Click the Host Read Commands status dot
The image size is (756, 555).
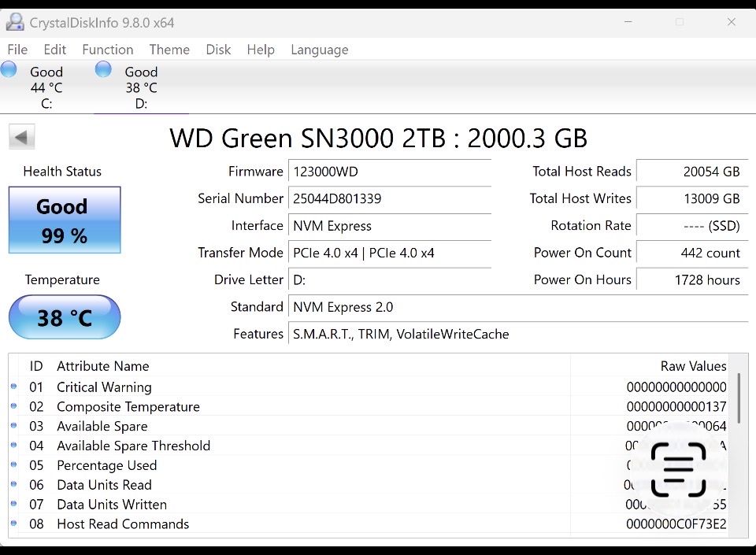13,524
